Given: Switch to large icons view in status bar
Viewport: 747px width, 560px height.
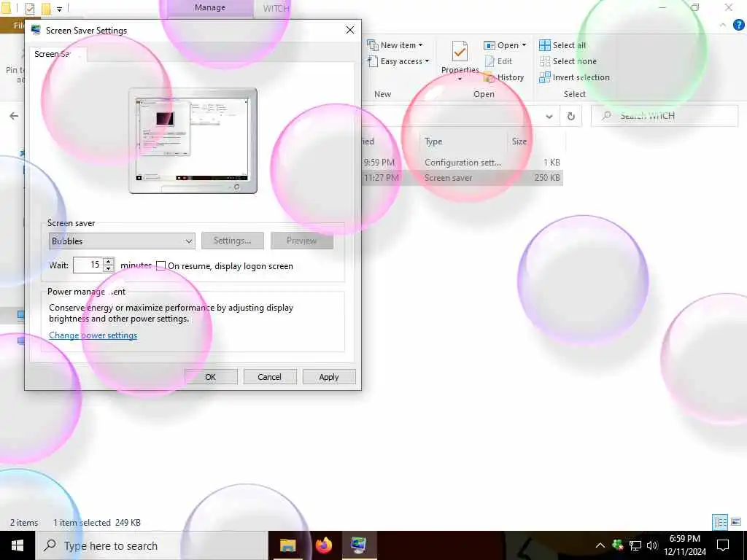Looking at the screenshot, I should tap(736, 522).
